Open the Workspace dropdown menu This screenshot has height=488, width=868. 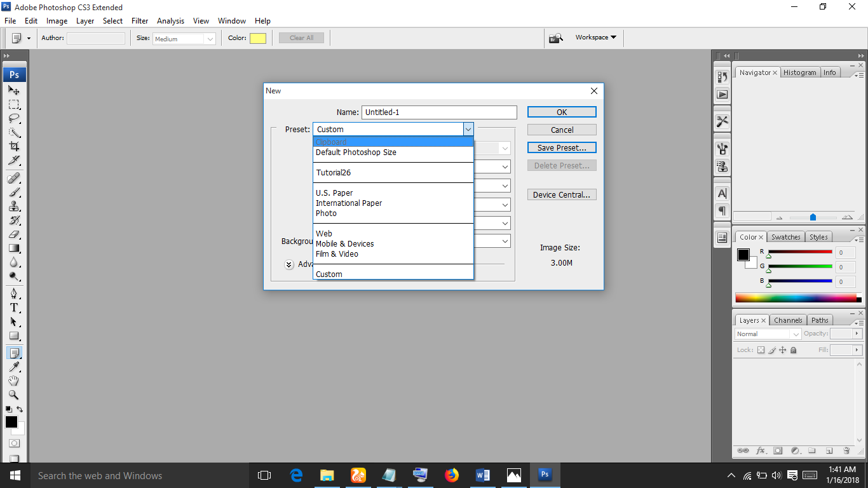pos(596,37)
